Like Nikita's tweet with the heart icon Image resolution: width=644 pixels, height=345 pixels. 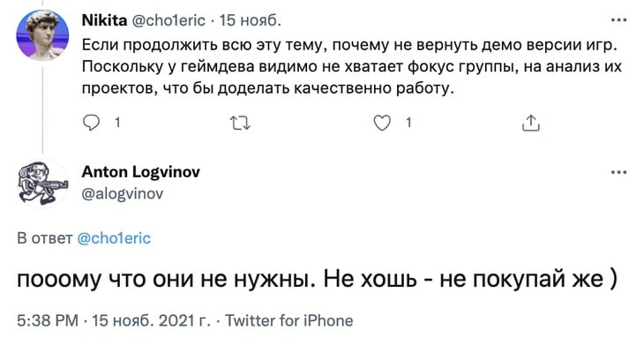point(382,123)
